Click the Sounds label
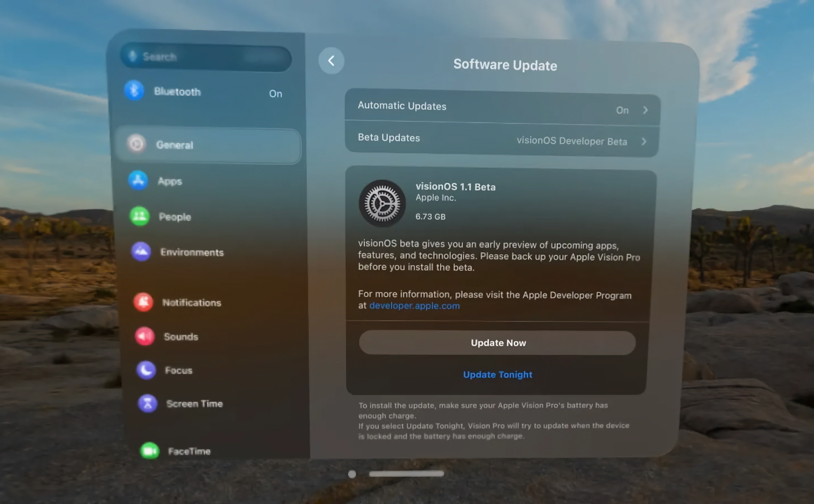The image size is (814, 504). pyautogui.click(x=181, y=337)
